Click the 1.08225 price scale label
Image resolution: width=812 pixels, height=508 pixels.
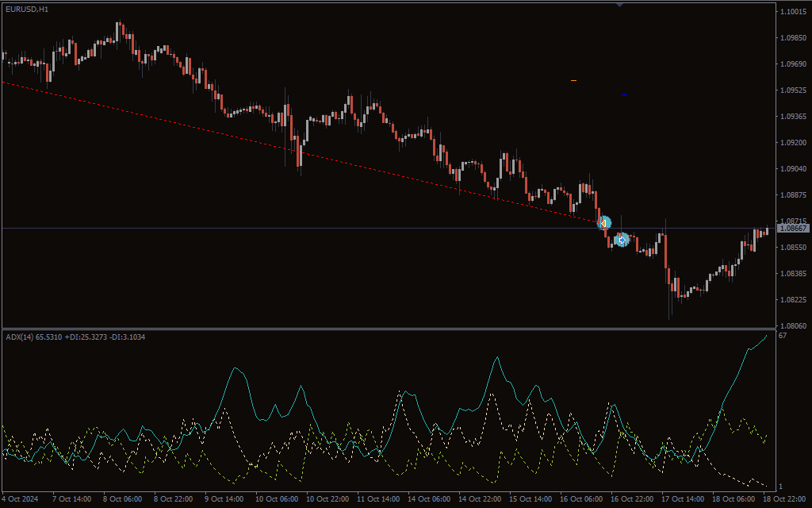(793, 300)
